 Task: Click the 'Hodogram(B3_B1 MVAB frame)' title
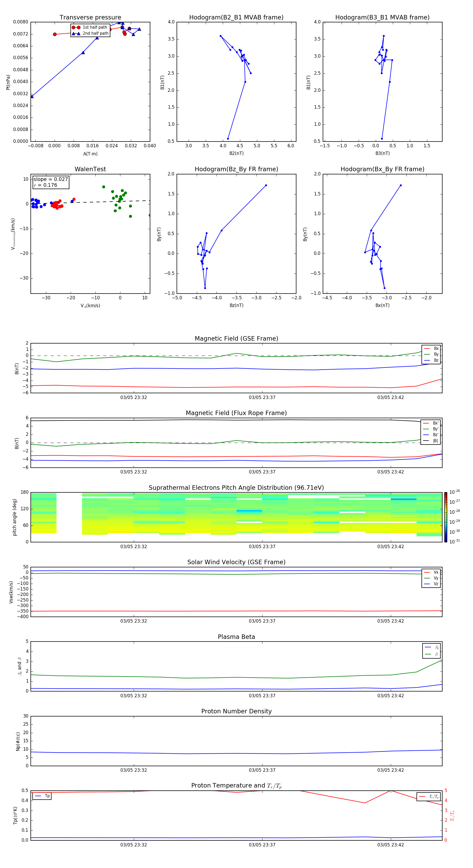pyautogui.click(x=382, y=18)
